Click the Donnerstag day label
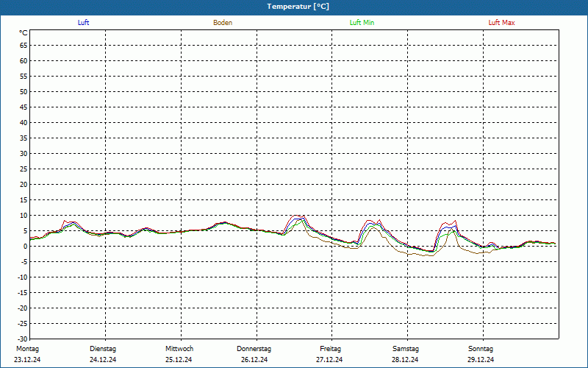Viewport: 588px width, 368px height. tap(254, 349)
